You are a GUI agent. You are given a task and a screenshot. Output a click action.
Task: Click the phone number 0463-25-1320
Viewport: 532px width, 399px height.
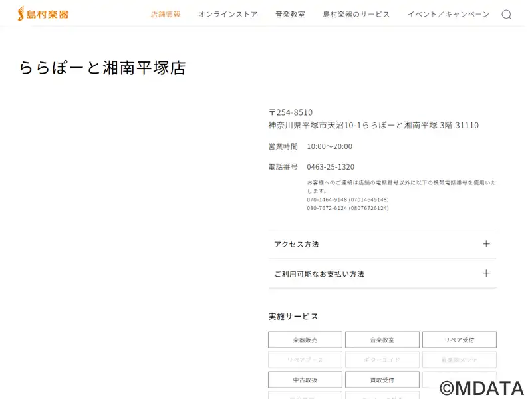tap(331, 167)
